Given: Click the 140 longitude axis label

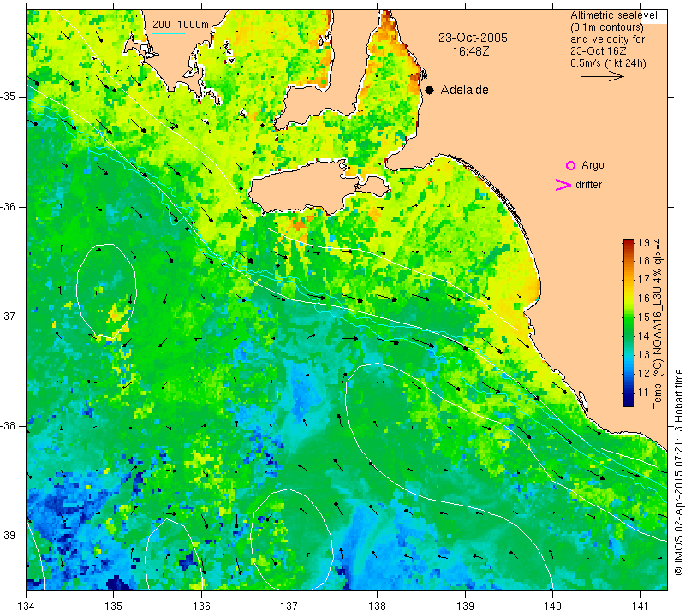Looking at the screenshot, I should pos(553,606).
